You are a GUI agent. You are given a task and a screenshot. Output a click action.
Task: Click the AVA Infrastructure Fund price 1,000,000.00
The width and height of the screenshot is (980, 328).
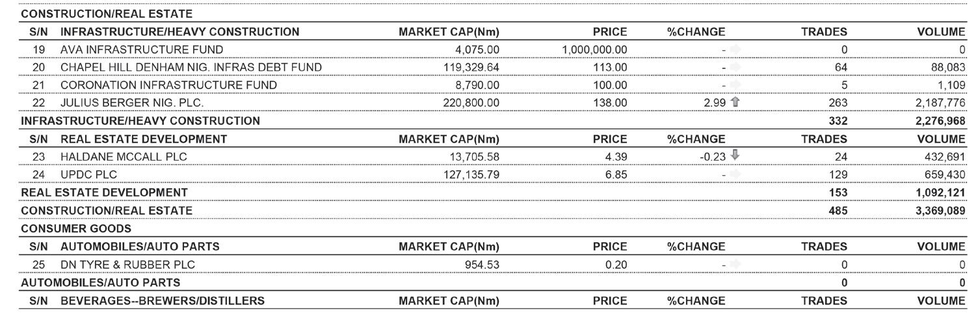[594, 49]
